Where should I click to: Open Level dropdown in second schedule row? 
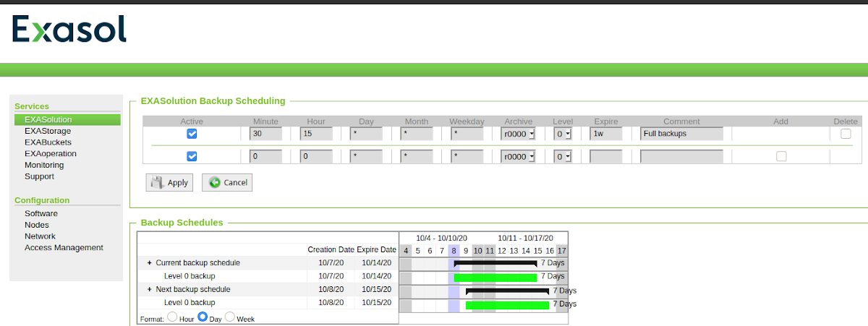[x=563, y=156]
